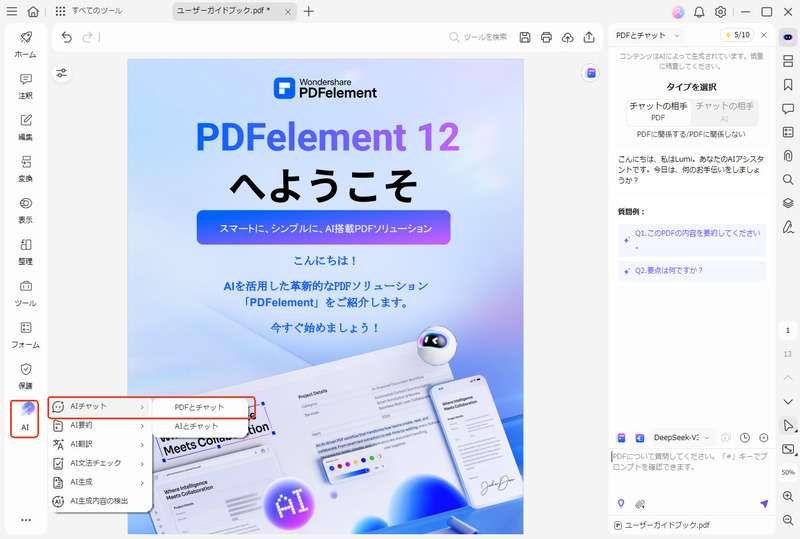Undo the last action
This screenshot has height=539, width=800.
[67, 37]
